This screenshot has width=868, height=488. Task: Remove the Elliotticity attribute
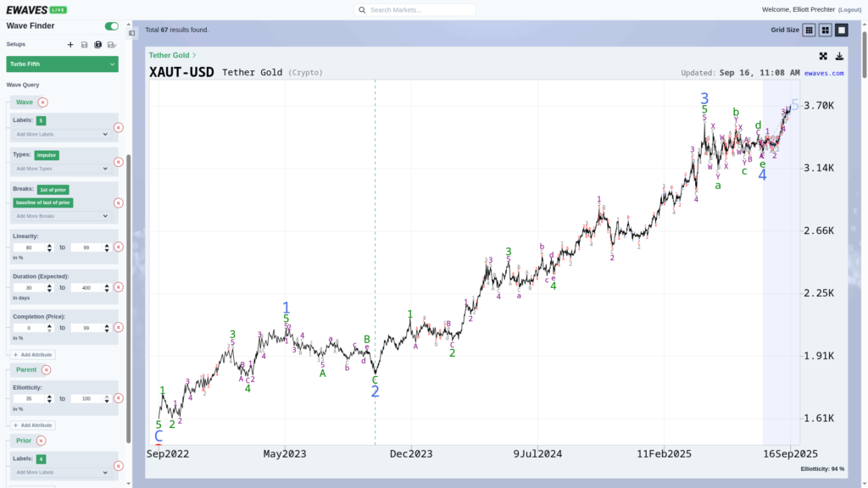click(x=119, y=398)
